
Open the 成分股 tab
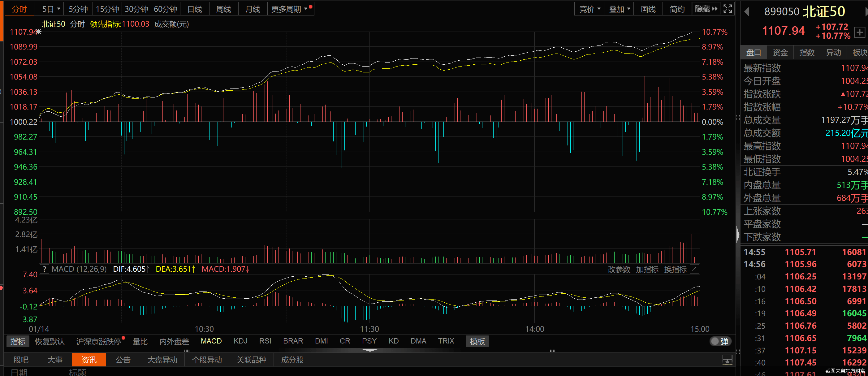(292, 360)
